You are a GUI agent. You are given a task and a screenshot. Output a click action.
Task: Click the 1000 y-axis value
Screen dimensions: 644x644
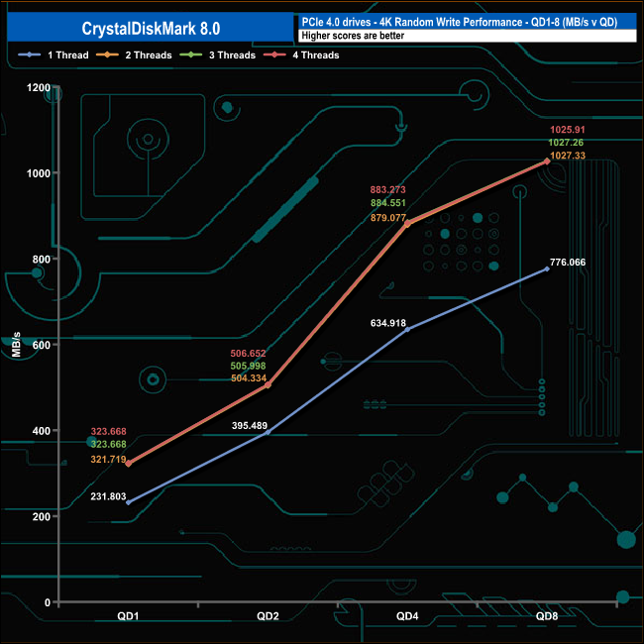point(39,173)
